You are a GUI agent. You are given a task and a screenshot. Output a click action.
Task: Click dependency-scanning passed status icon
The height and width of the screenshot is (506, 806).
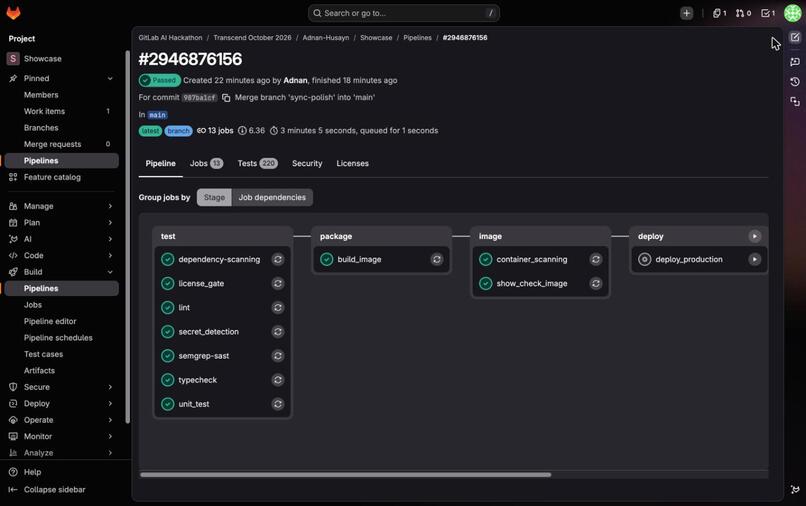coord(168,259)
